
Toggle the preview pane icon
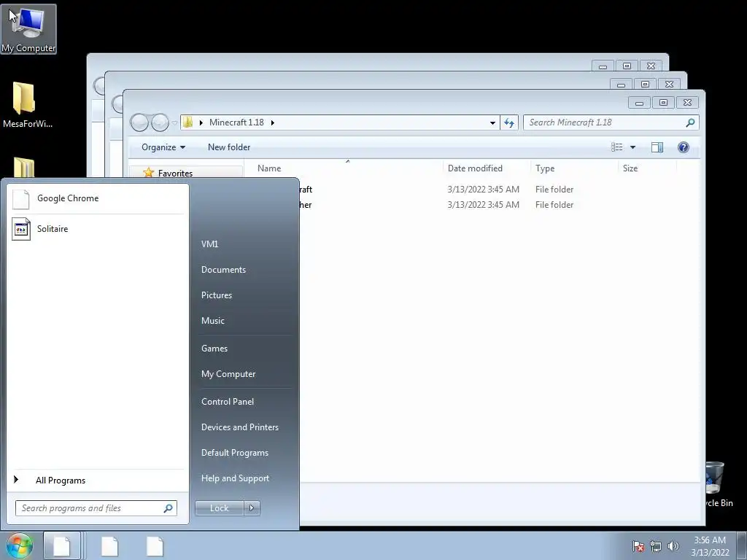point(657,147)
